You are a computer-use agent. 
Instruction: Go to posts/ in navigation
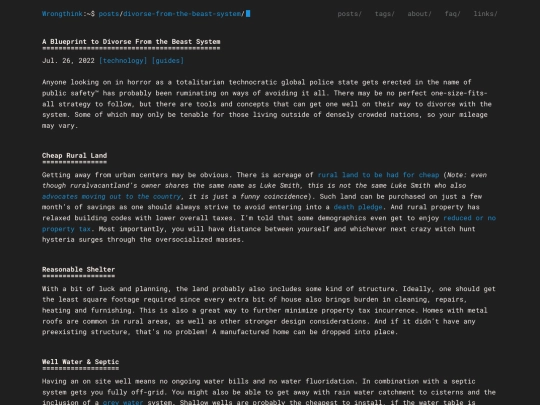(350, 14)
